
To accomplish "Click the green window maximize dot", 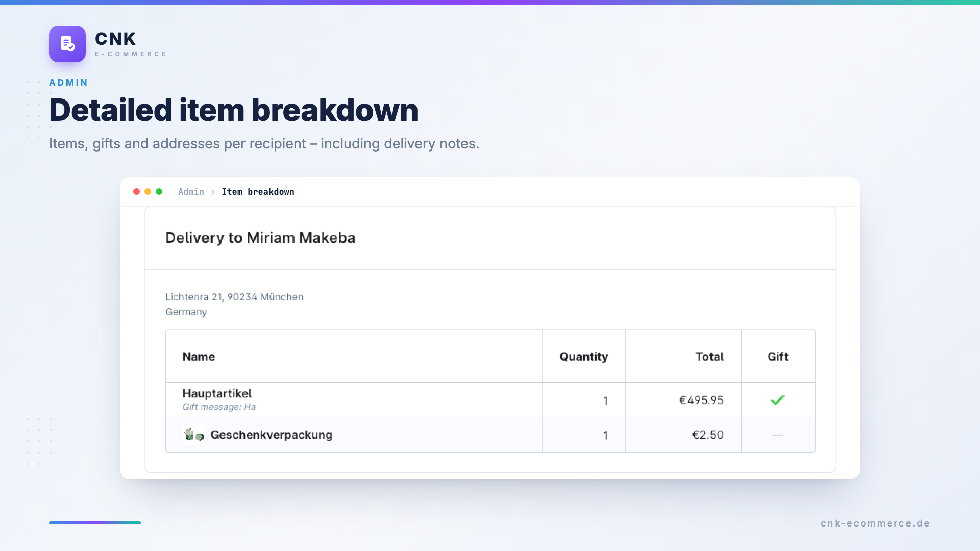I will [x=159, y=192].
